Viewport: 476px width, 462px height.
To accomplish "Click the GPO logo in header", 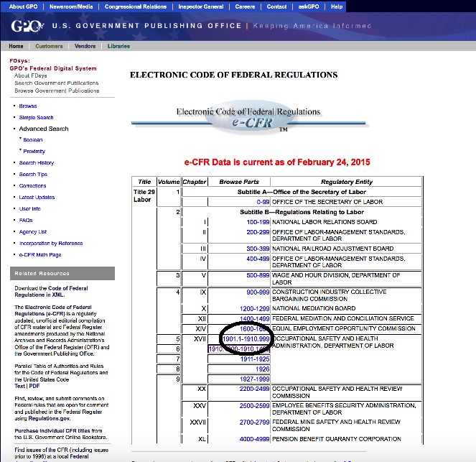I will pos(27,26).
